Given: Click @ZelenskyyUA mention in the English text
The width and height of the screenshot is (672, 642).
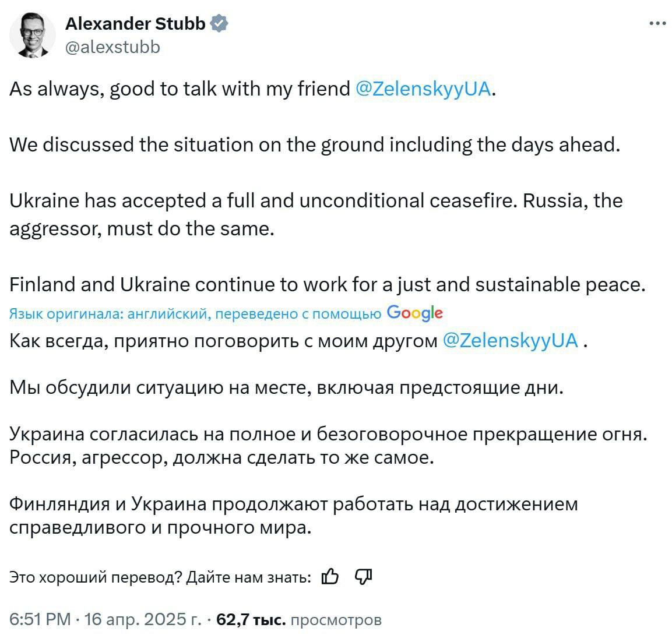Looking at the screenshot, I should (x=423, y=89).
